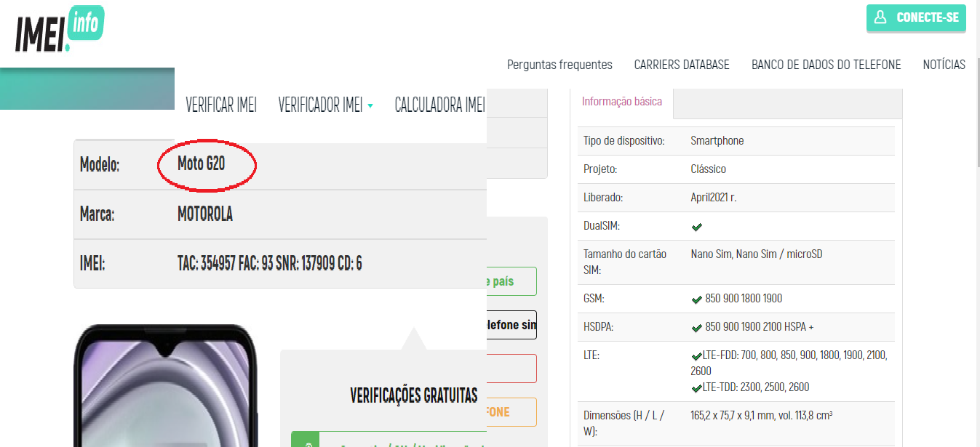Expand the VERIFICADOR IMEI dropdown arrow
Viewport: 980px width, 447px height.
pyautogui.click(x=370, y=105)
